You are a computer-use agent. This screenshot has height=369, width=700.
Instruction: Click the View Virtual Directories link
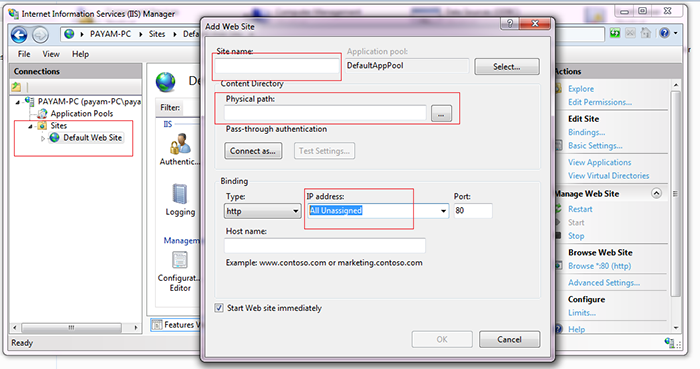point(608,176)
